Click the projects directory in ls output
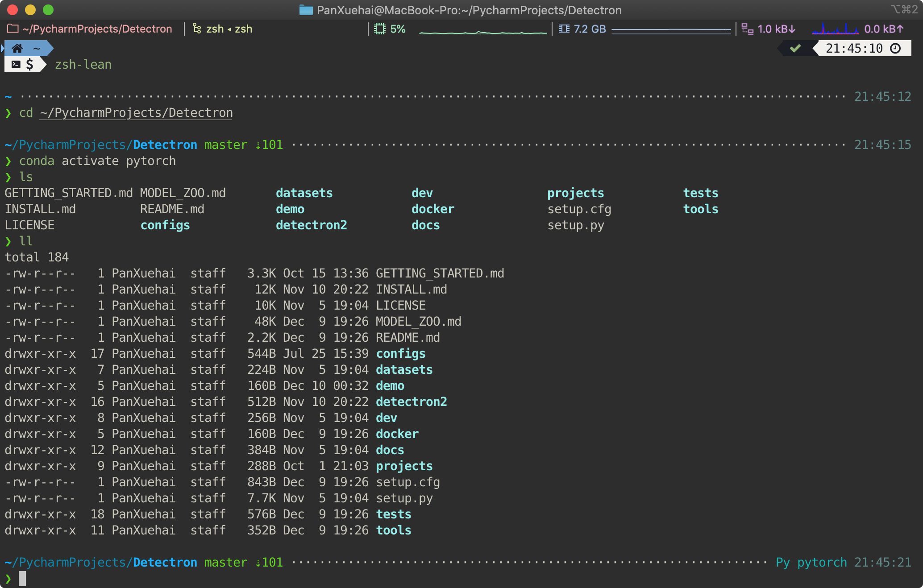Image resolution: width=923 pixels, height=588 pixels. [x=576, y=193]
